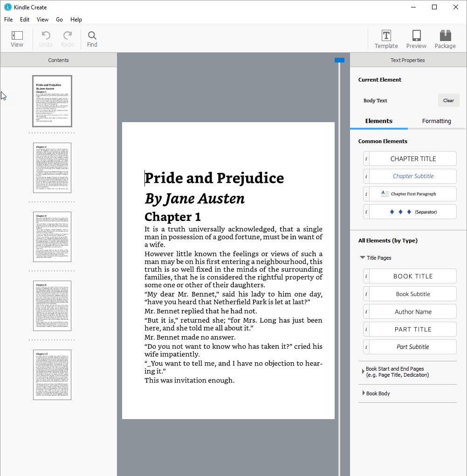Switch to the Elements tab
The width and height of the screenshot is (467, 476).
[x=379, y=121]
